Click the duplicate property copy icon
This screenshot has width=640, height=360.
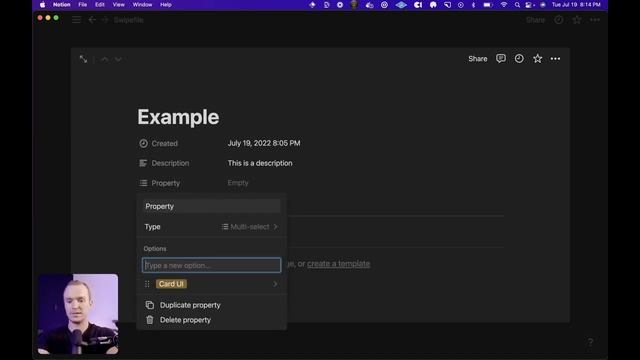(150, 305)
